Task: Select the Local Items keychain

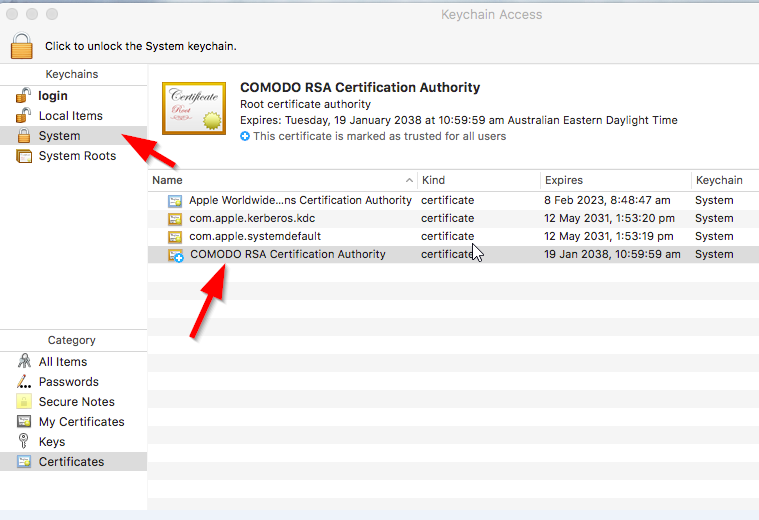Action: [x=74, y=116]
